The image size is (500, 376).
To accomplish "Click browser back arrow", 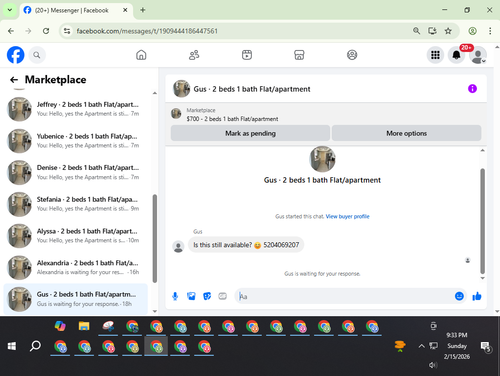I will point(11,31).
